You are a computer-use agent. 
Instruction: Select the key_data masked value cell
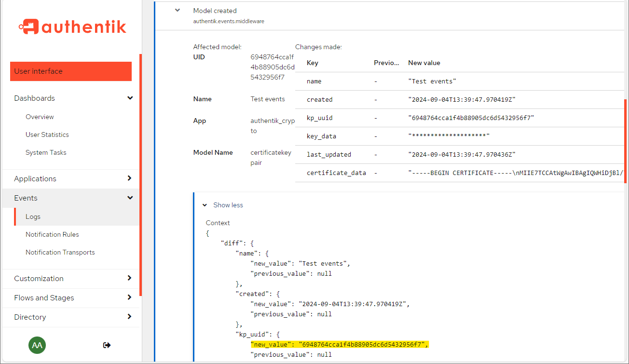tap(449, 136)
